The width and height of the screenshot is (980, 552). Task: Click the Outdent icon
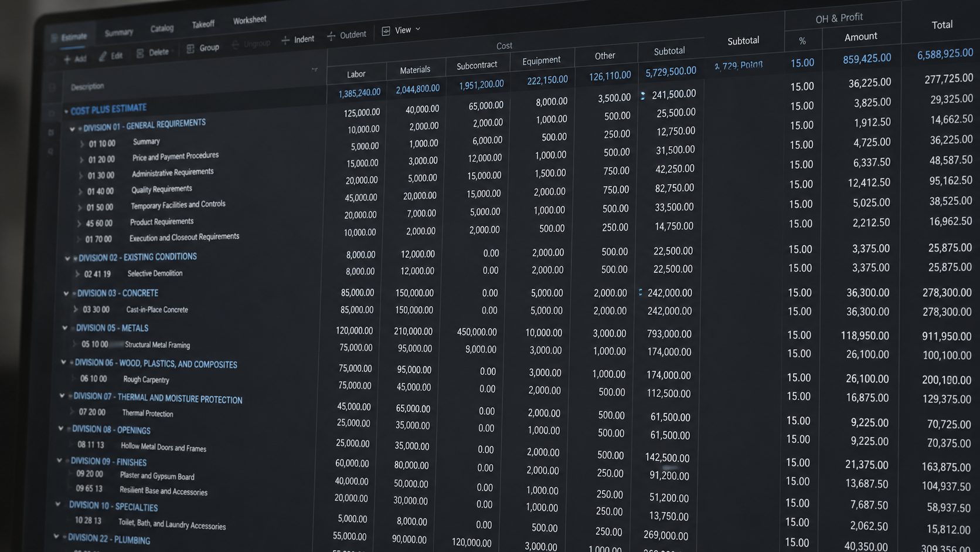point(331,36)
